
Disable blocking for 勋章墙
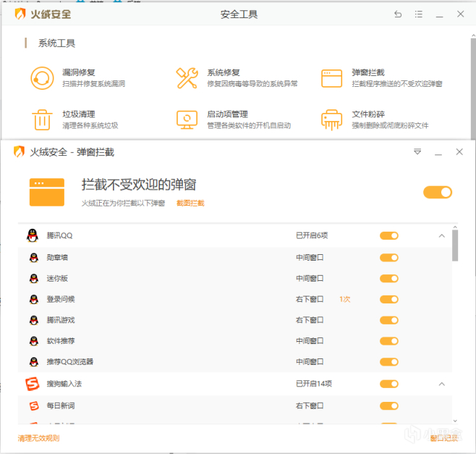coord(389,258)
